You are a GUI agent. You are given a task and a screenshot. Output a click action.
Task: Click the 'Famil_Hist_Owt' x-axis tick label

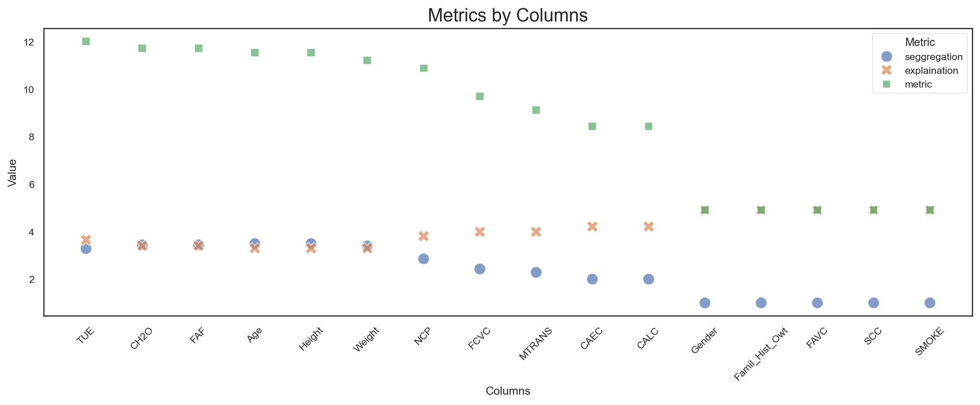(x=761, y=354)
